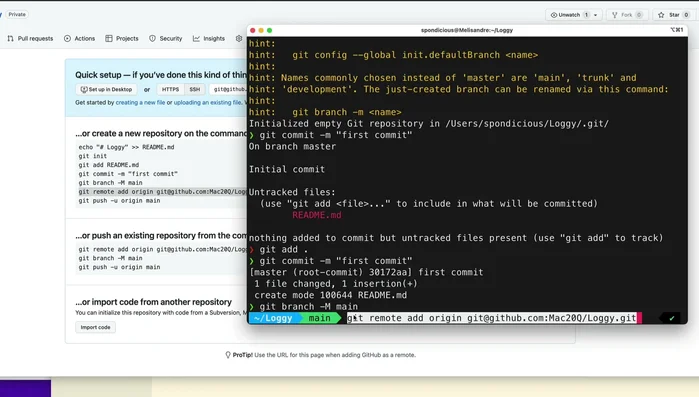
Task: Click the green checkmark status in terminal prompt
Action: [x=671, y=318]
